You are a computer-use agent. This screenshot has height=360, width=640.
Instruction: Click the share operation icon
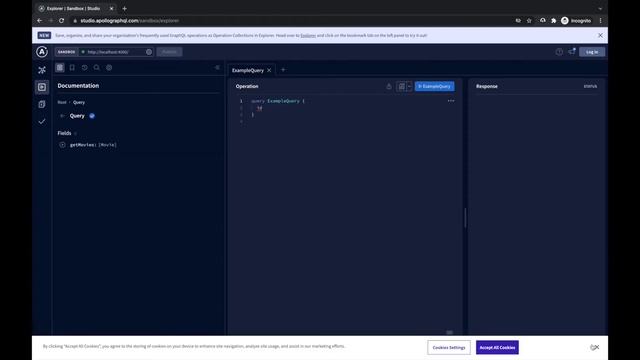389,86
